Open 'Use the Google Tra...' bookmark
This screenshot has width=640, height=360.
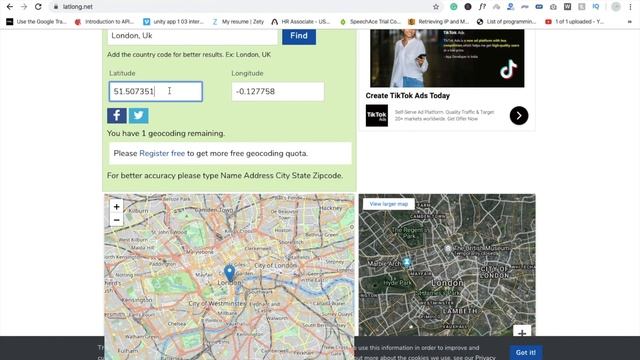36,22
